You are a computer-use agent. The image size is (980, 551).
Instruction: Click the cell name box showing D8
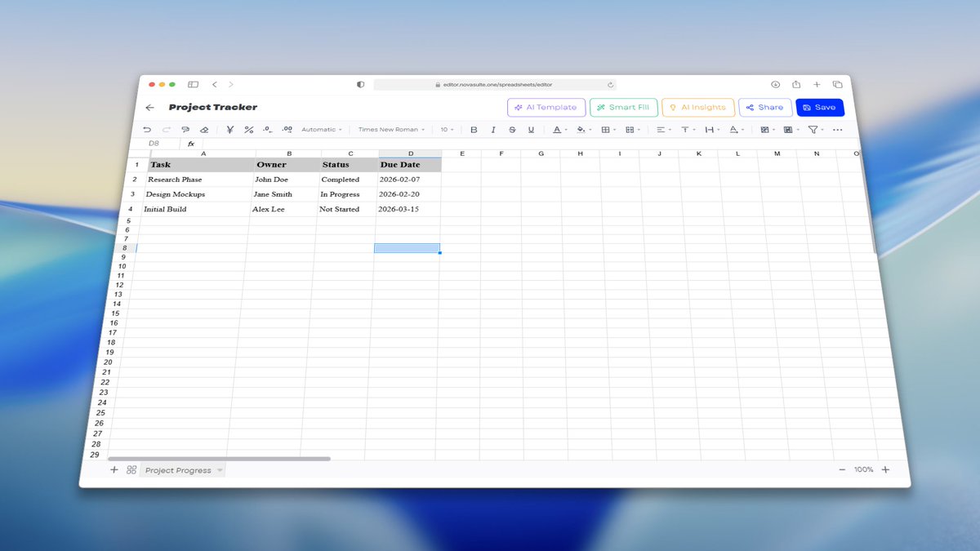click(x=154, y=144)
